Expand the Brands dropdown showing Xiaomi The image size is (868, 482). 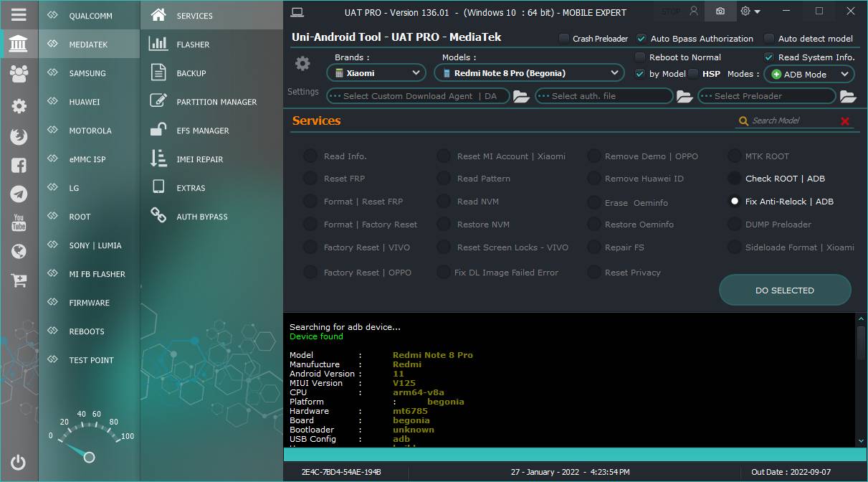coord(376,72)
